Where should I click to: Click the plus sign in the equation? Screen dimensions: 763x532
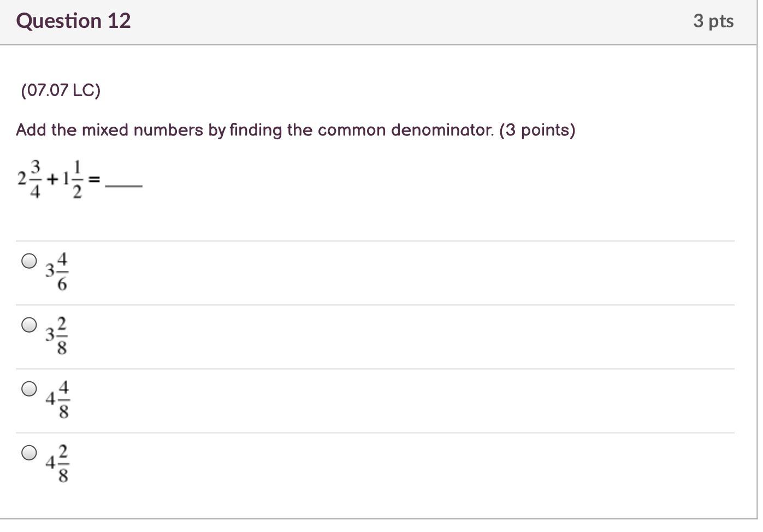(53, 179)
